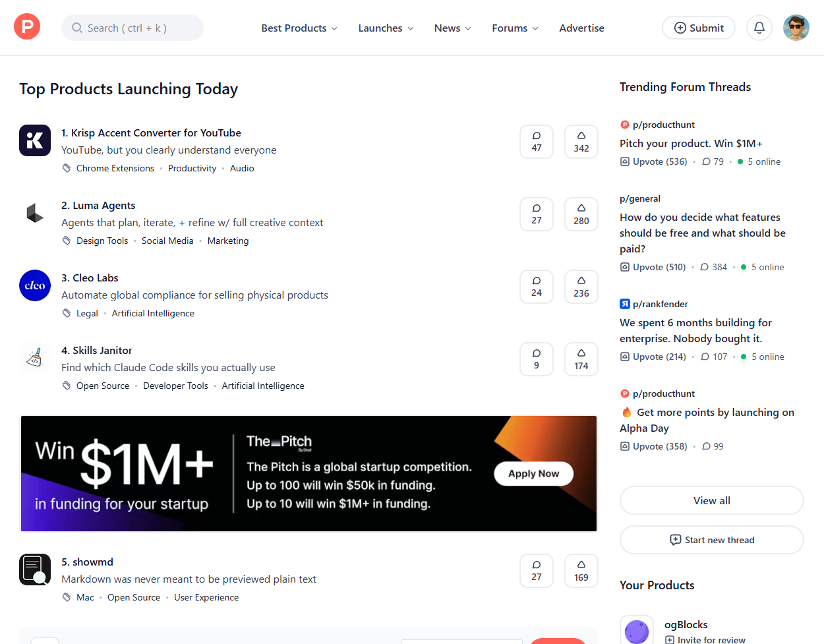824x644 pixels.
Task: Click the Skills Janitor broom logo
Action: coord(35,358)
